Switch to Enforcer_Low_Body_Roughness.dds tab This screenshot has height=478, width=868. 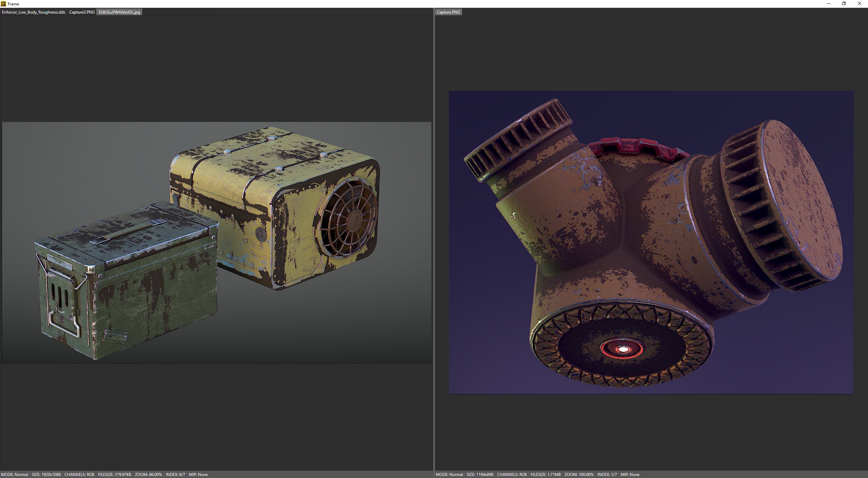(33, 12)
